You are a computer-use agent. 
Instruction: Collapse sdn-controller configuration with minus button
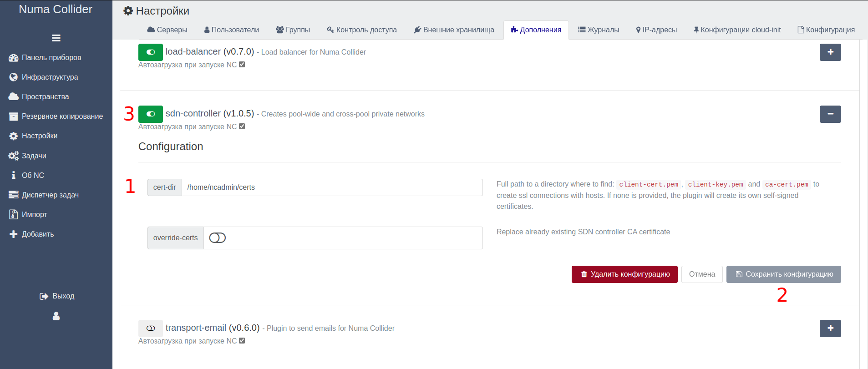830,114
